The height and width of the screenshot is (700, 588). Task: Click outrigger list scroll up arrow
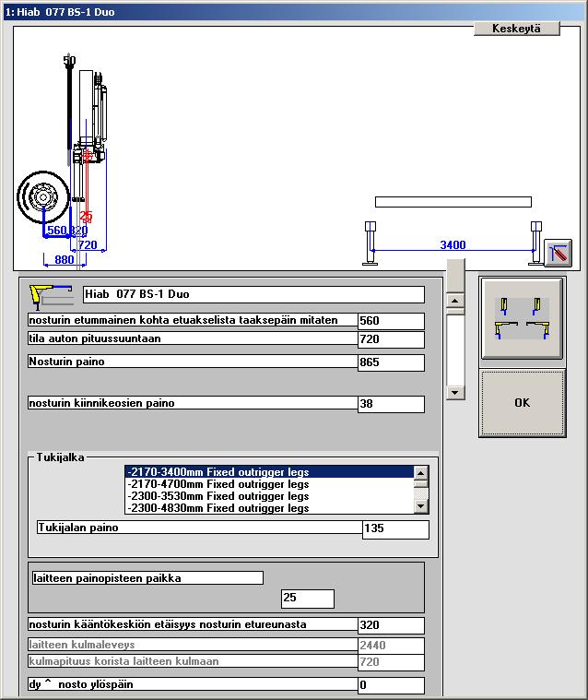click(421, 473)
